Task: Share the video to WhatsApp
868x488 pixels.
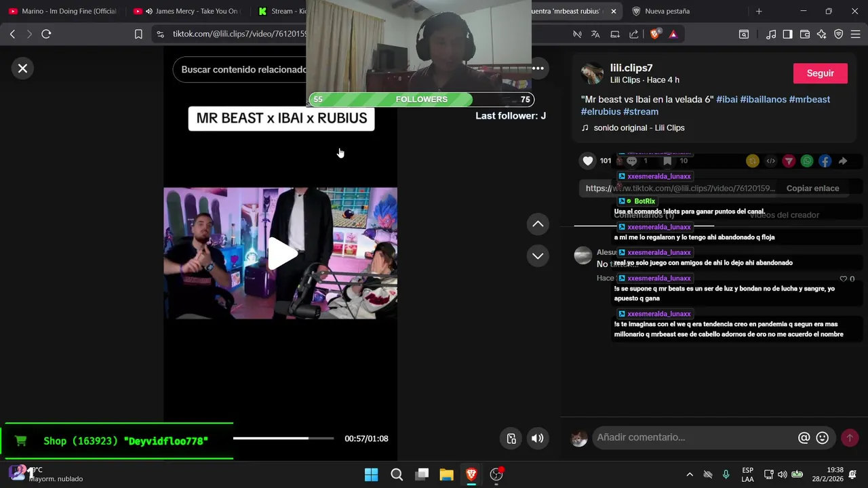Action: click(807, 161)
